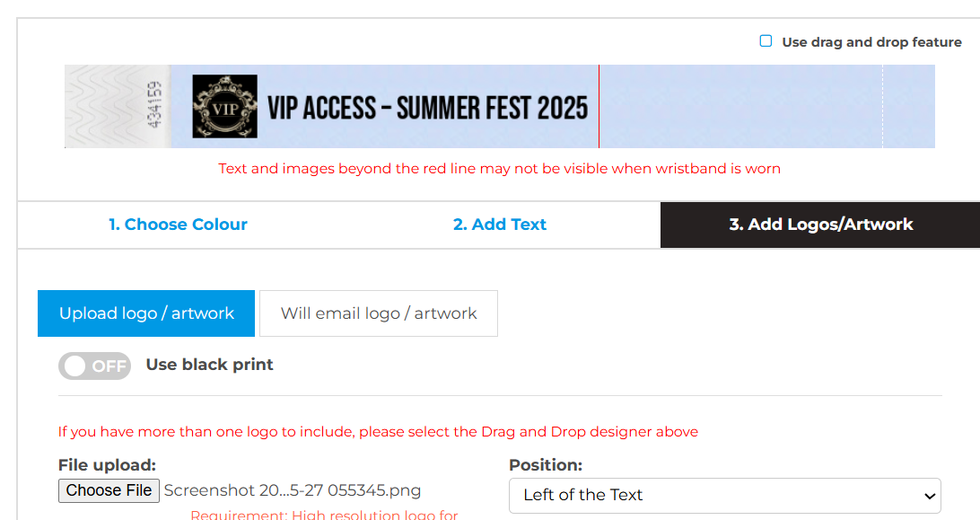The image size is (980, 520).
Task: Select the Add Logos/Artwork tab
Action: coord(820,225)
